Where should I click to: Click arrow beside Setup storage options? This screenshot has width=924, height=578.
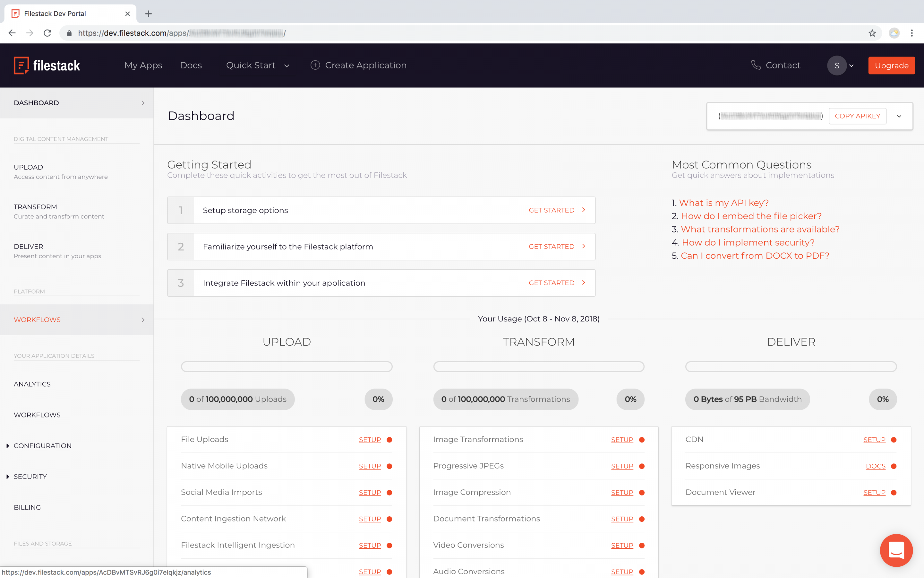[x=583, y=210]
